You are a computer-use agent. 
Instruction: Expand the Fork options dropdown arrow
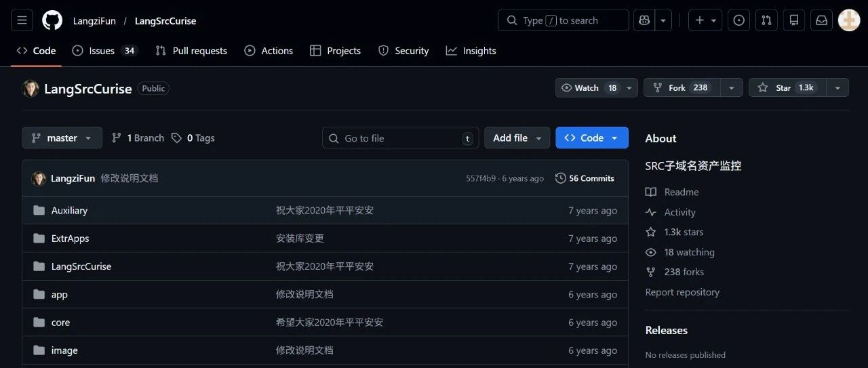point(731,88)
